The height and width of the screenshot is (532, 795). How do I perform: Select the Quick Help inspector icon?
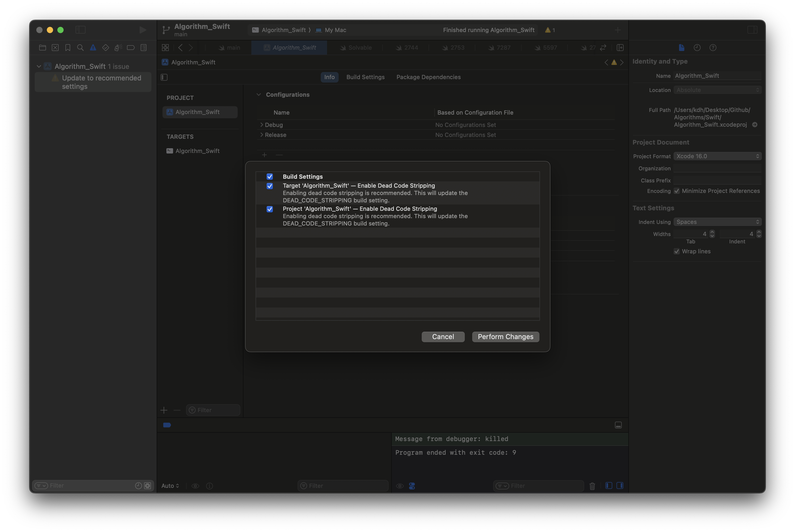click(713, 48)
